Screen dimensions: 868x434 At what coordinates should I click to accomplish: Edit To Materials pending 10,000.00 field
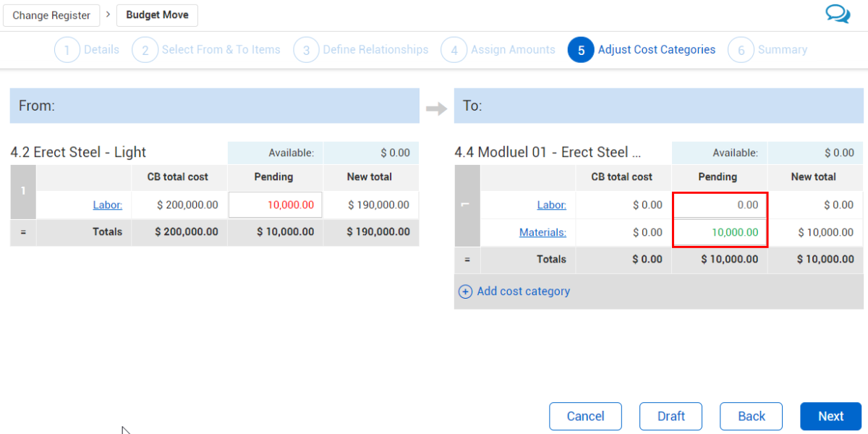pos(720,232)
